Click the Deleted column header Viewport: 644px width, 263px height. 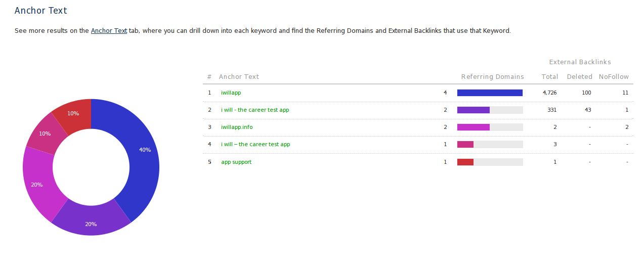[579, 77]
